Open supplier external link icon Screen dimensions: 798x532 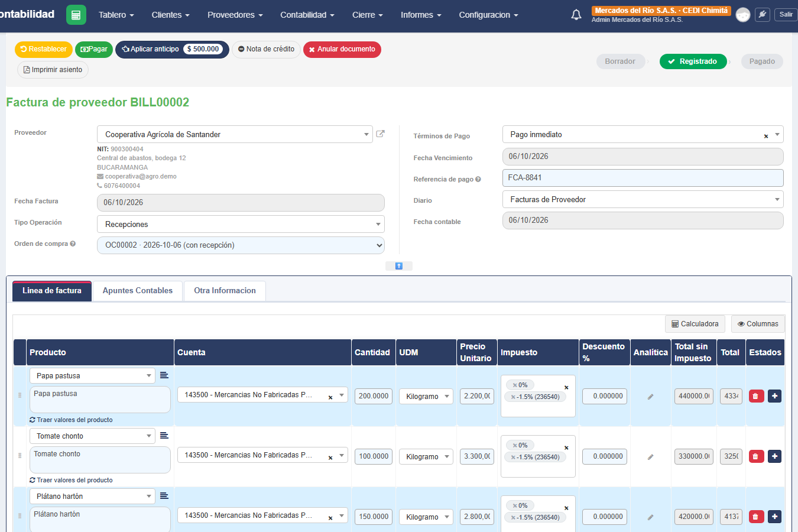pyautogui.click(x=381, y=134)
